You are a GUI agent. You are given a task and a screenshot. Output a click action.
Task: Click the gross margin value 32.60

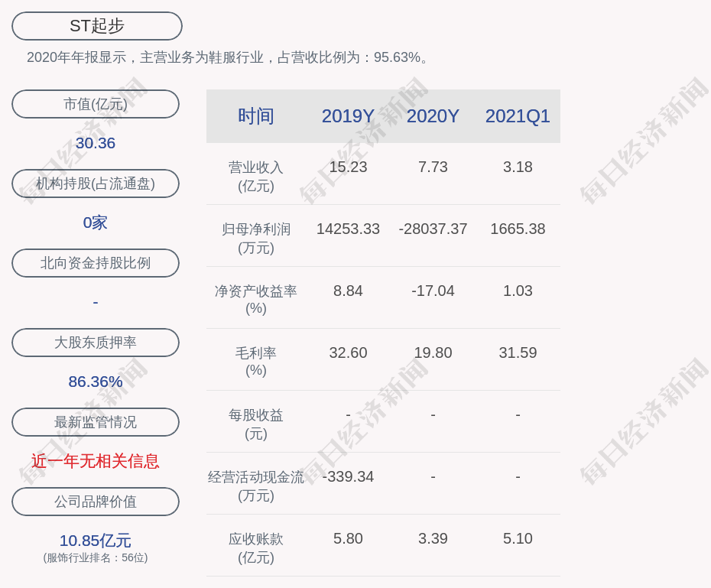(348, 352)
